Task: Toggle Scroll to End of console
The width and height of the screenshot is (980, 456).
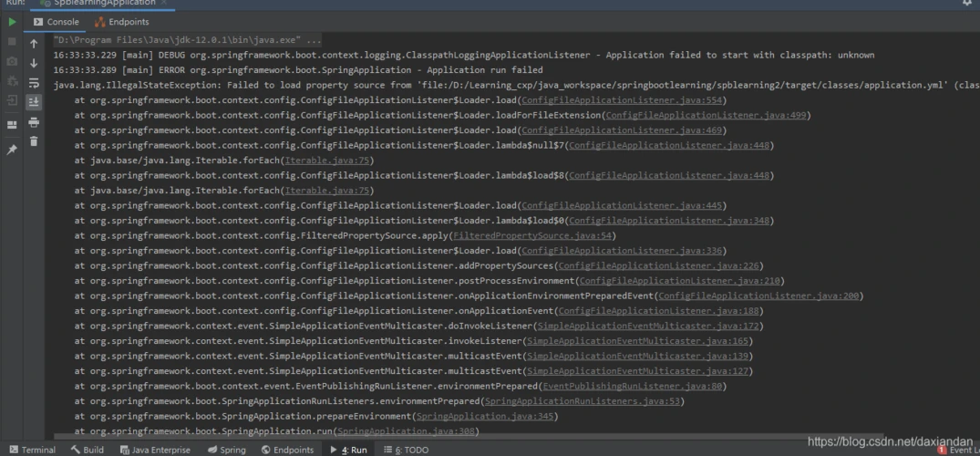Action: point(34,102)
